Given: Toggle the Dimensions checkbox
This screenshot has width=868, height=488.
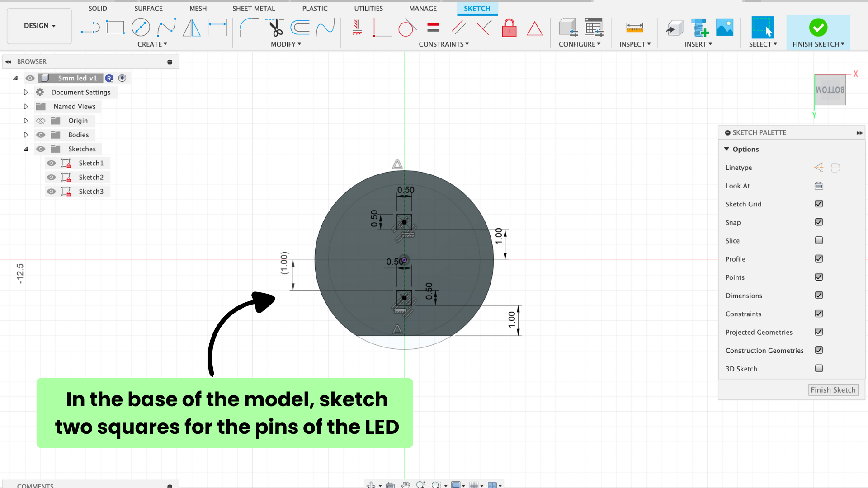Looking at the screenshot, I should pos(819,295).
